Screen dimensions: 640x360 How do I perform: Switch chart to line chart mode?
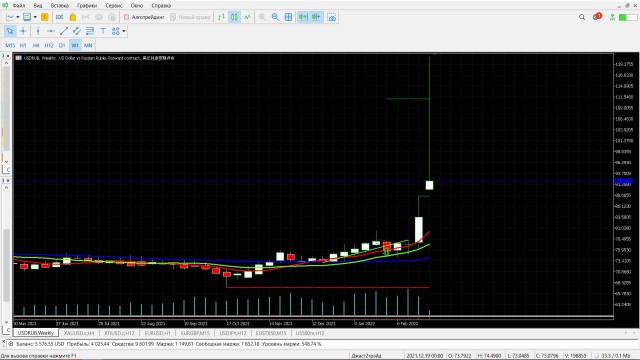[x=247, y=17]
